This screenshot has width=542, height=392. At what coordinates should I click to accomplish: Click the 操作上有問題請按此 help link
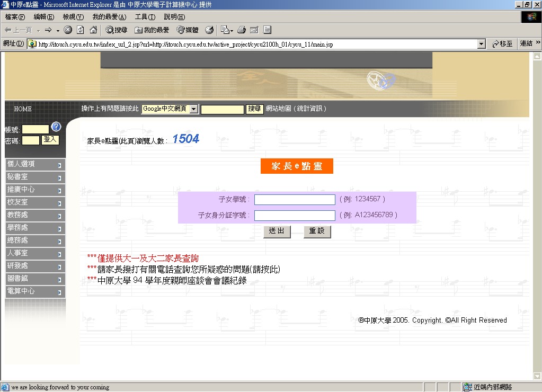click(110, 109)
